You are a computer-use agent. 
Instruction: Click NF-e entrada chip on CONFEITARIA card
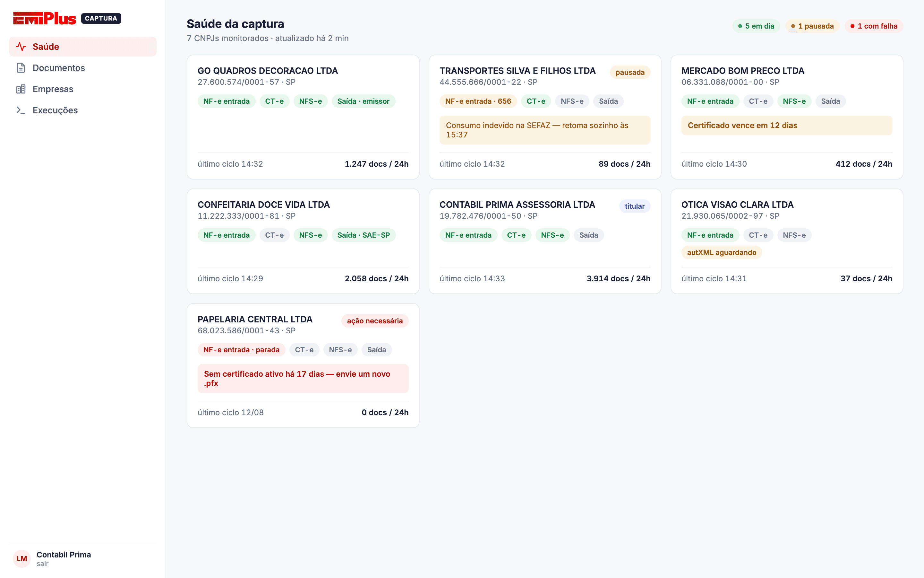[x=227, y=235]
